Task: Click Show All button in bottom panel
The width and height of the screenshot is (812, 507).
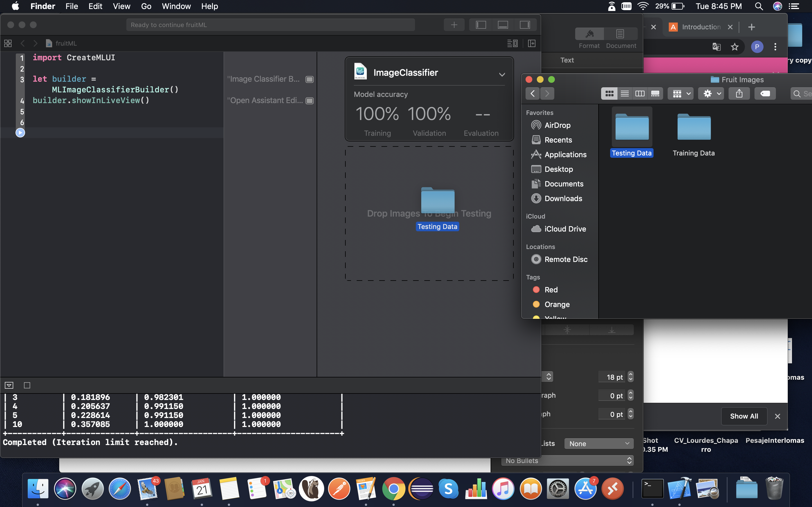Action: click(743, 416)
